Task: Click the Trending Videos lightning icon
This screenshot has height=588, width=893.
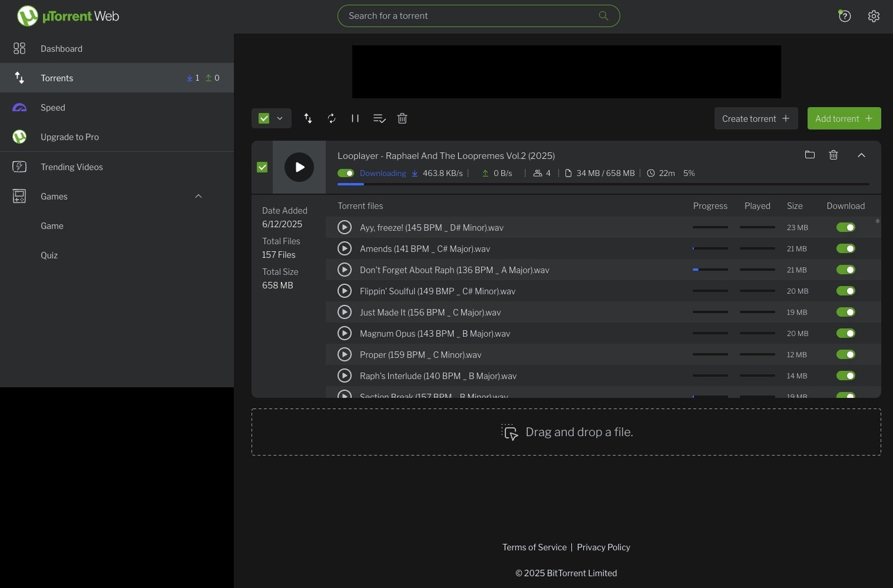Action: point(19,167)
